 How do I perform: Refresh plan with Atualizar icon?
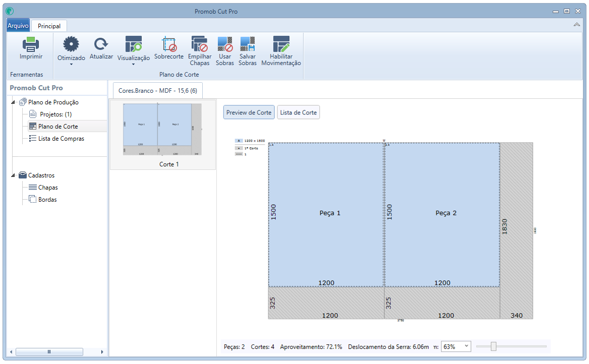point(101,44)
